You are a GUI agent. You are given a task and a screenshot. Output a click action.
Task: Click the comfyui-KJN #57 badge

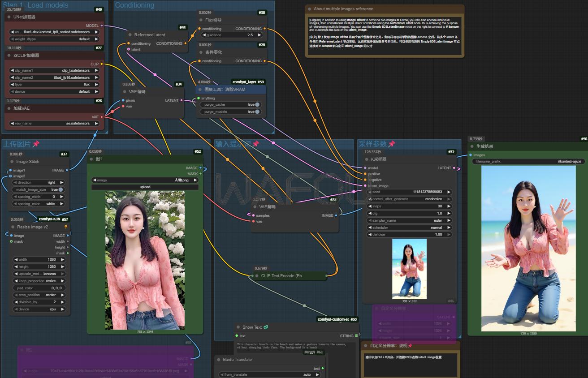click(54, 219)
